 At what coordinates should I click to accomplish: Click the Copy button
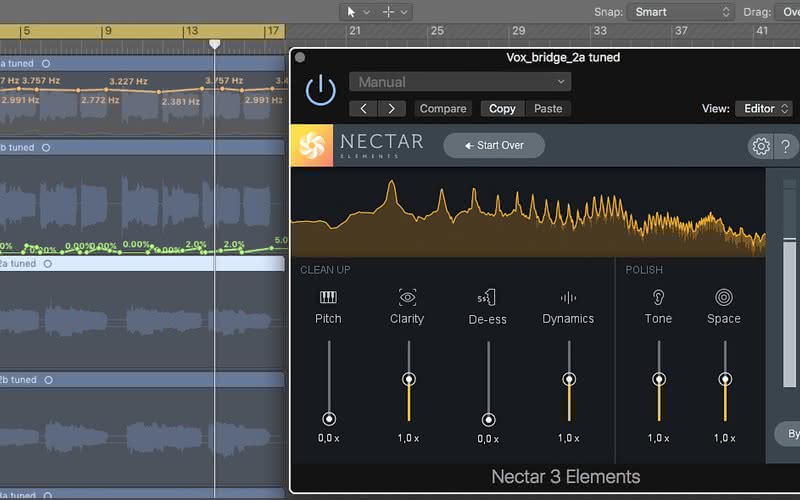pyautogui.click(x=502, y=109)
